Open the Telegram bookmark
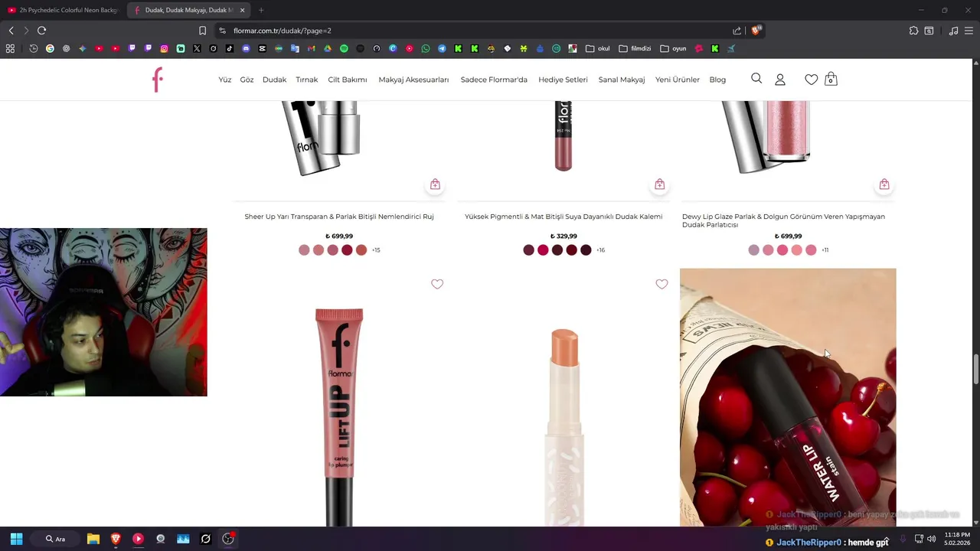 click(442, 48)
